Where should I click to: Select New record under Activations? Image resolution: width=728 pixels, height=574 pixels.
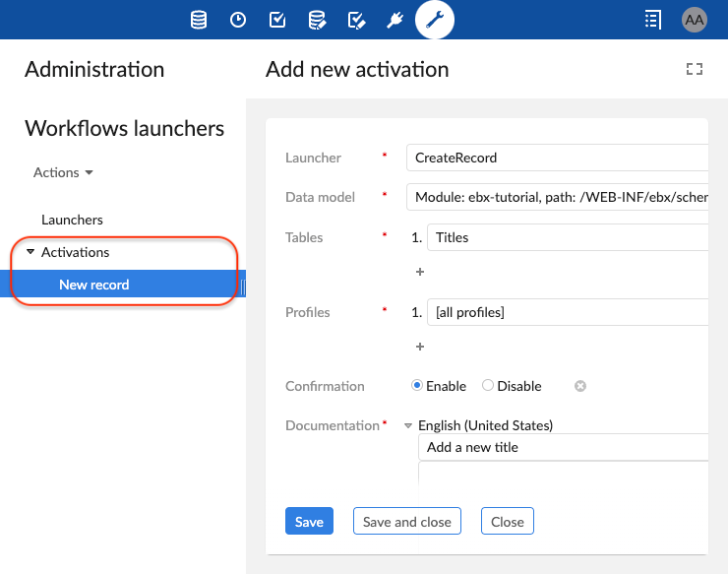tap(93, 285)
